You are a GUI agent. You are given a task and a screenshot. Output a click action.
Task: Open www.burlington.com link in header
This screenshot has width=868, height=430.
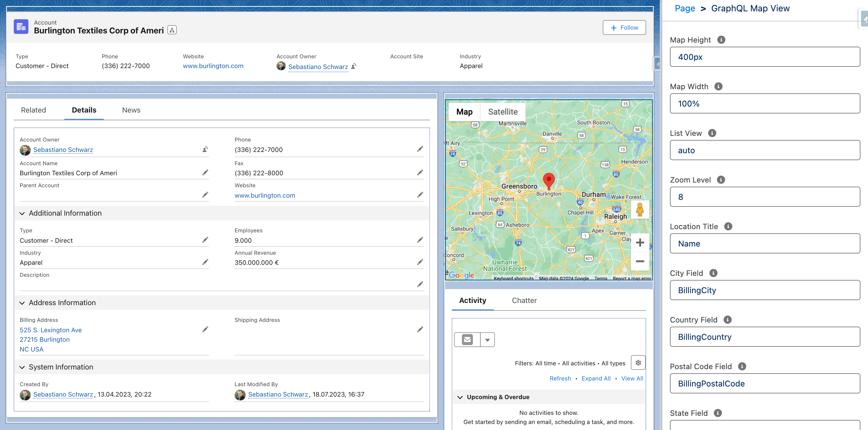[213, 66]
